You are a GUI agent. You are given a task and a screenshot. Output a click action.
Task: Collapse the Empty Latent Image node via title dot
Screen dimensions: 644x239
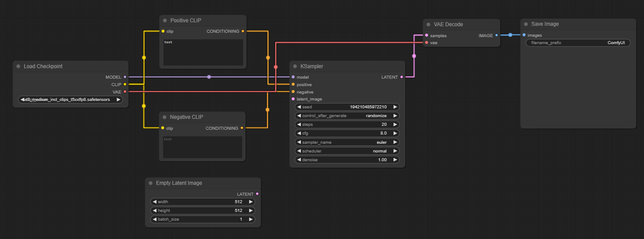click(x=151, y=183)
